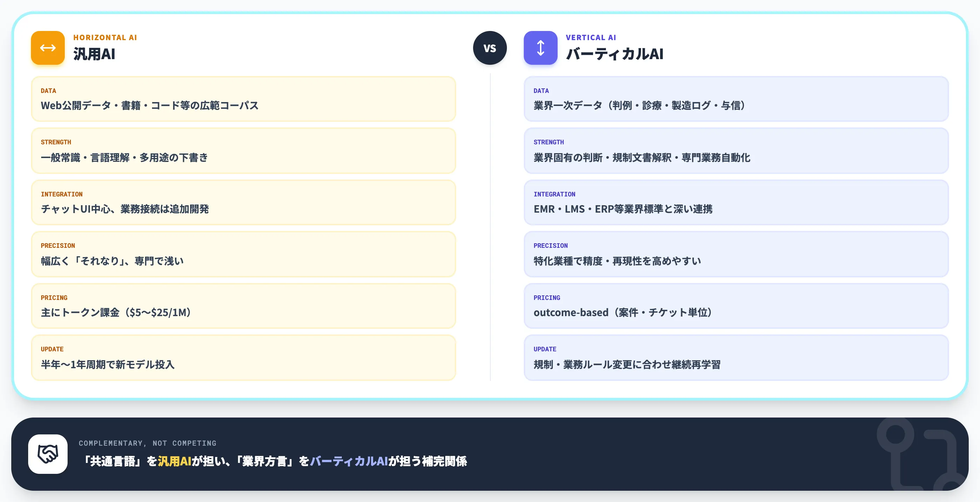The width and height of the screenshot is (980, 502).
Task: Click the orange horizontal arrows icon
Action: pyautogui.click(x=48, y=48)
